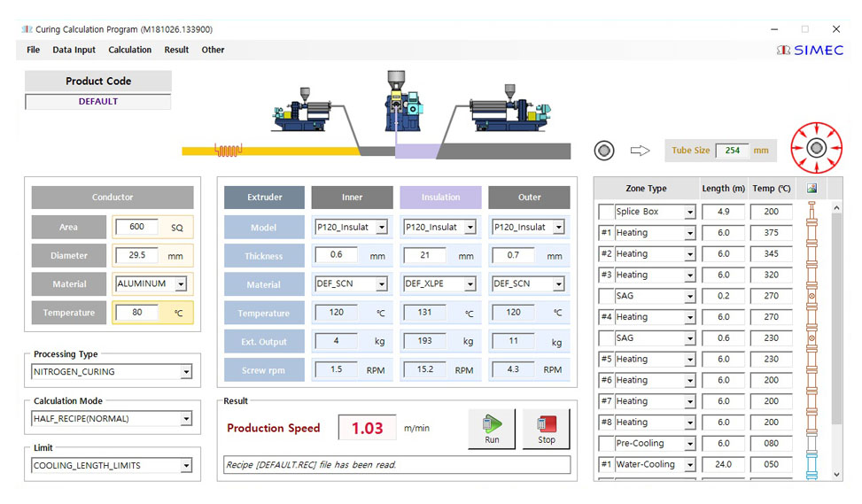
Task: Open the Processing Type dropdown
Action: point(186,372)
